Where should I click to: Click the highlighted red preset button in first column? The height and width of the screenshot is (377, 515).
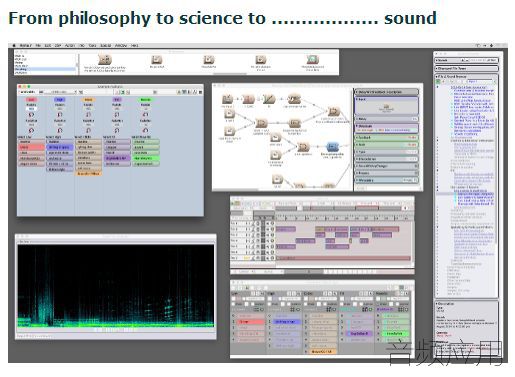coord(31,147)
